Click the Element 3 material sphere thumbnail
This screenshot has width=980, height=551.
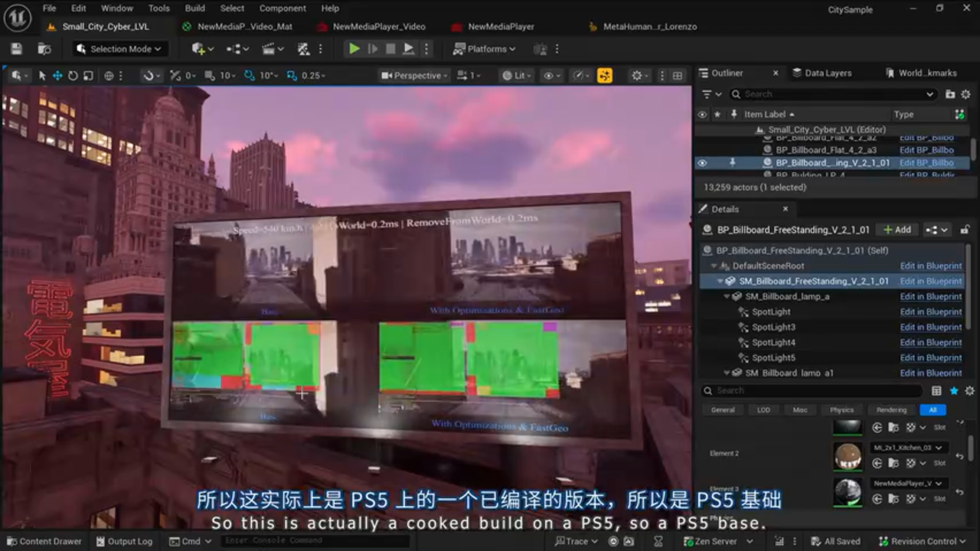[x=848, y=493]
